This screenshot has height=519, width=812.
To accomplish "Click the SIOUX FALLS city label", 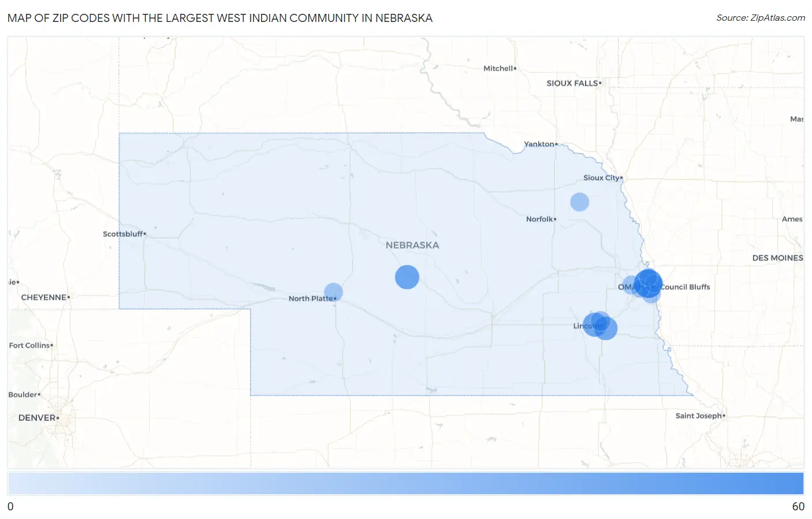I will [x=572, y=83].
